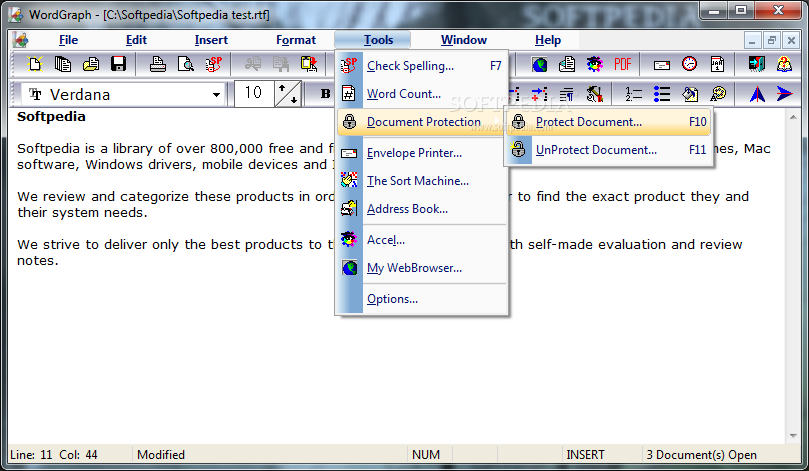The width and height of the screenshot is (809, 471).
Task: Click the Modified status bar indicator
Action: 161,454
